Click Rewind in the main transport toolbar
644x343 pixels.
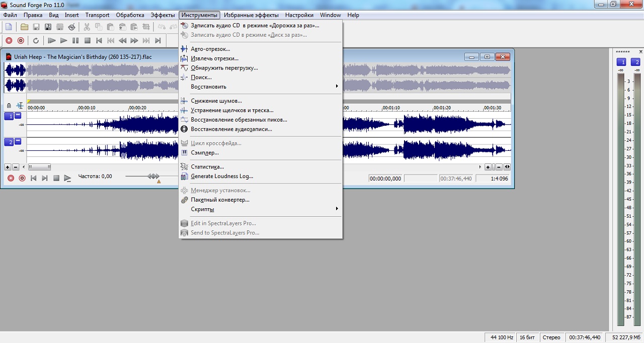[122, 41]
